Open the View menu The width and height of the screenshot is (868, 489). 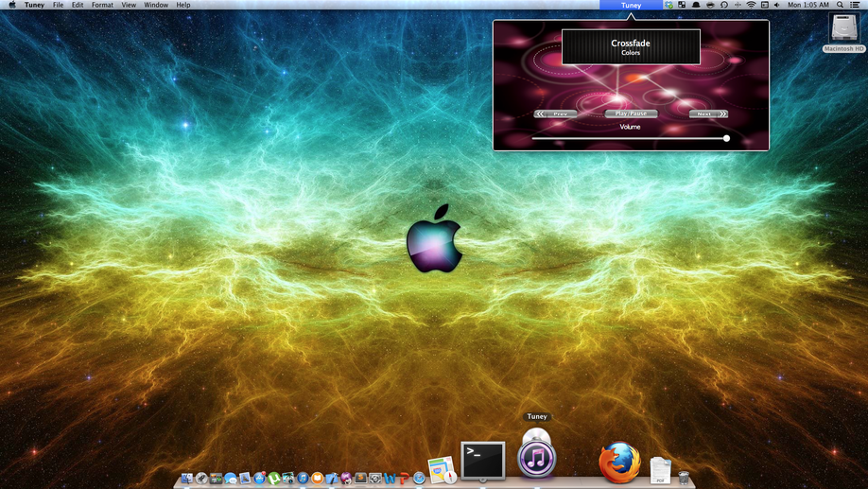click(129, 5)
